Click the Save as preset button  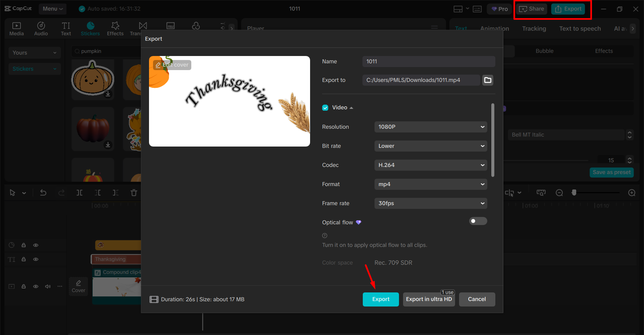pos(611,172)
